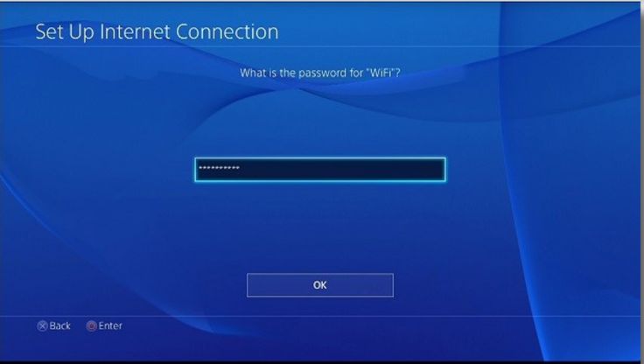Image resolution: width=644 pixels, height=364 pixels.
Task: Click the masked asterisks in password box
Action: point(219,168)
